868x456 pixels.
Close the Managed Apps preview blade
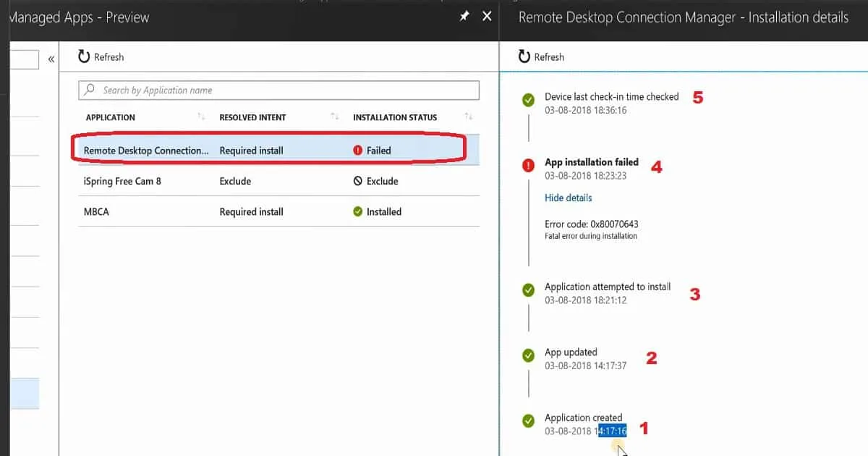pyautogui.click(x=487, y=16)
